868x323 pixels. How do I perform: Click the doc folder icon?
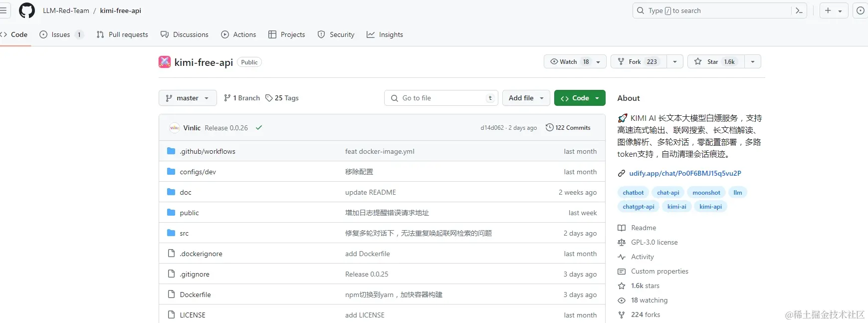pos(171,192)
